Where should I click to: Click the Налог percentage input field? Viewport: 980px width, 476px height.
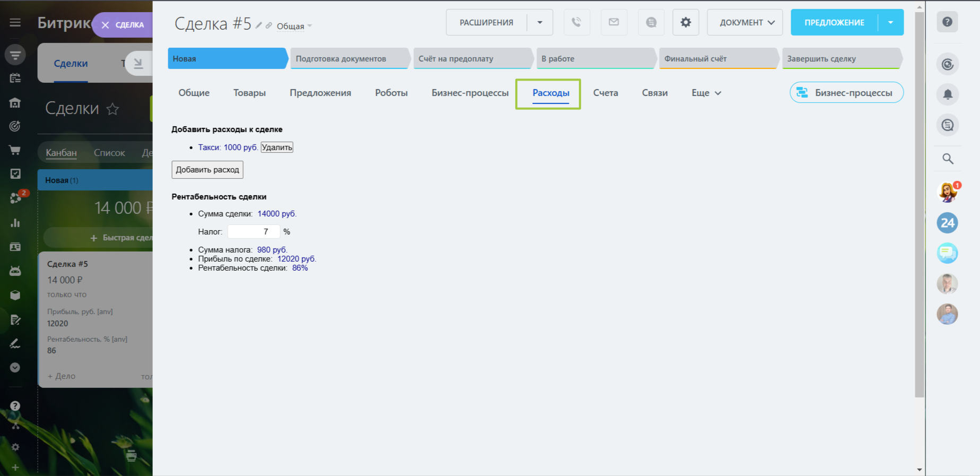[x=254, y=232]
